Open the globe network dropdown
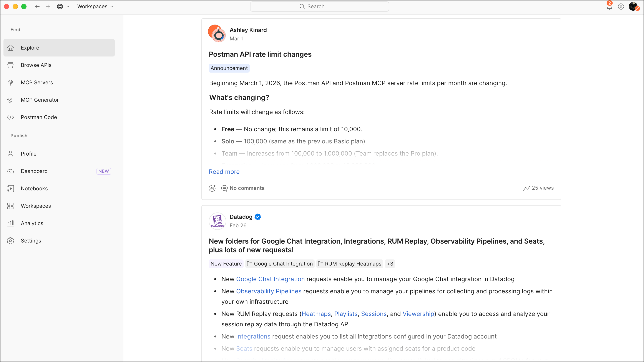This screenshot has width=644, height=362. pyautogui.click(x=63, y=7)
